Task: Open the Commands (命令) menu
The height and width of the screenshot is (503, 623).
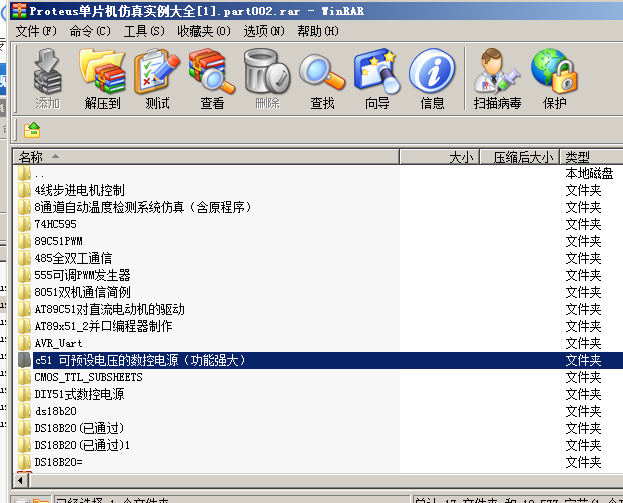Action: point(90,31)
